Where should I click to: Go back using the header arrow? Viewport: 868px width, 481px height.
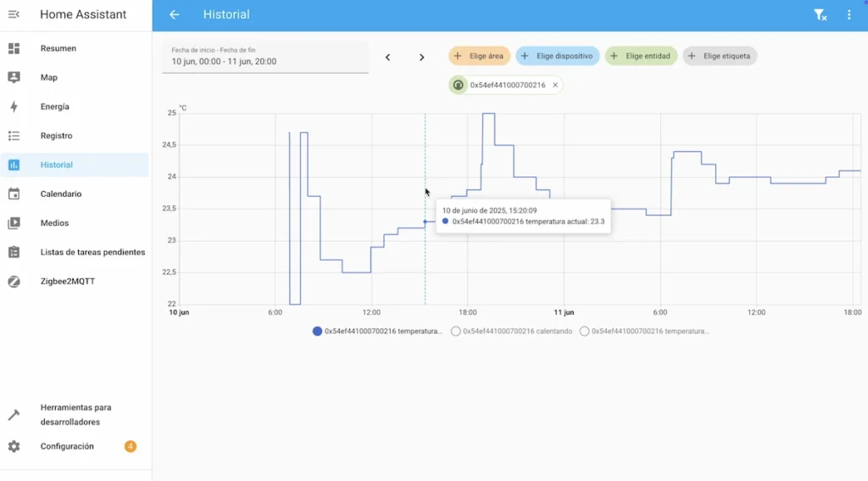[175, 15]
